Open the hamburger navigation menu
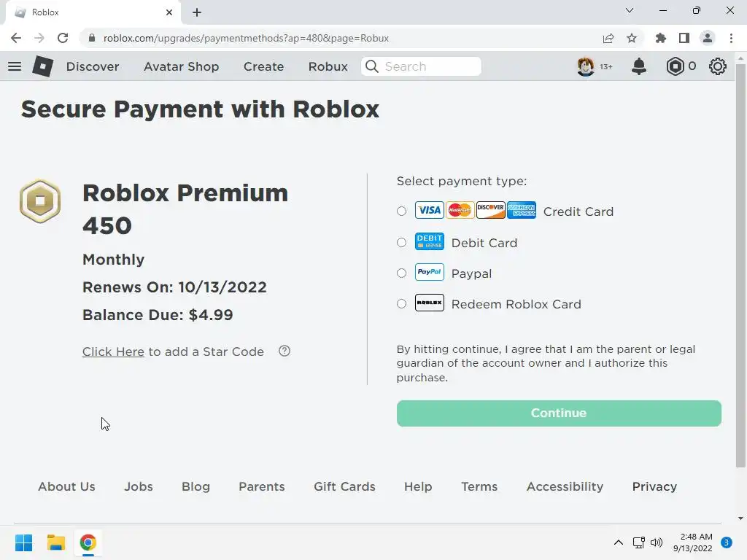Viewport: 747px width, 560px height. tap(15, 66)
